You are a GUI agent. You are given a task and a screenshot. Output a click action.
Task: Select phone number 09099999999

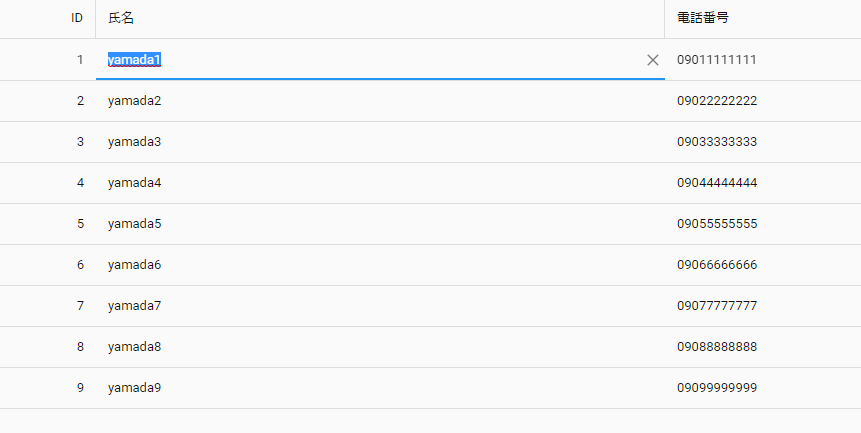point(717,388)
